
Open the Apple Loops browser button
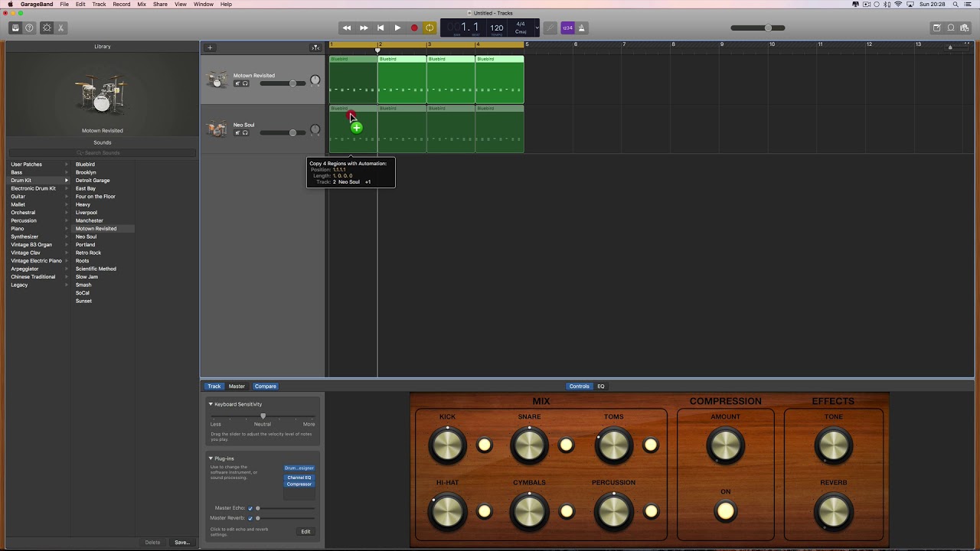(951, 28)
